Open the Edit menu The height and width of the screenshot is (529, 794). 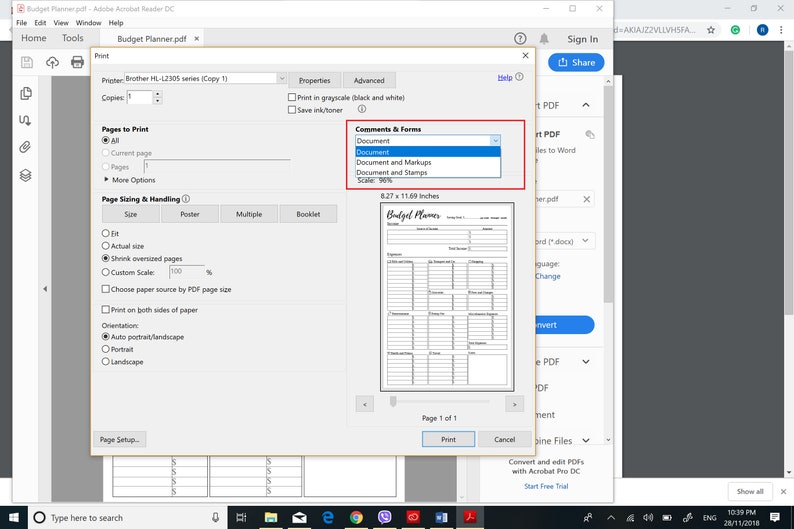pyautogui.click(x=40, y=23)
